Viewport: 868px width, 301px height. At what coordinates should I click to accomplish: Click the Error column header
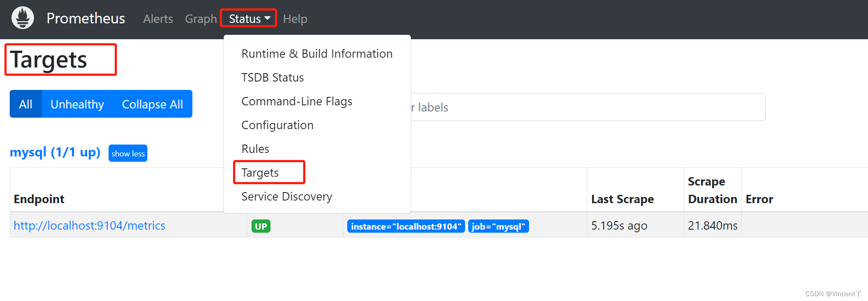click(x=759, y=199)
